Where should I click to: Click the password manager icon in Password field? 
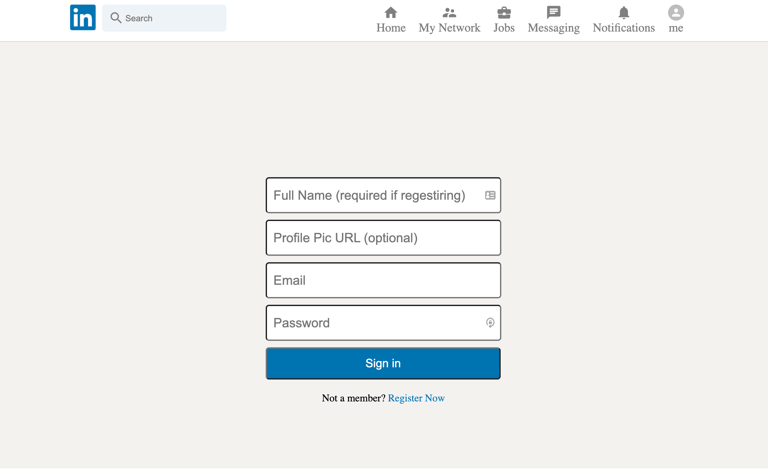tap(490, 323)
